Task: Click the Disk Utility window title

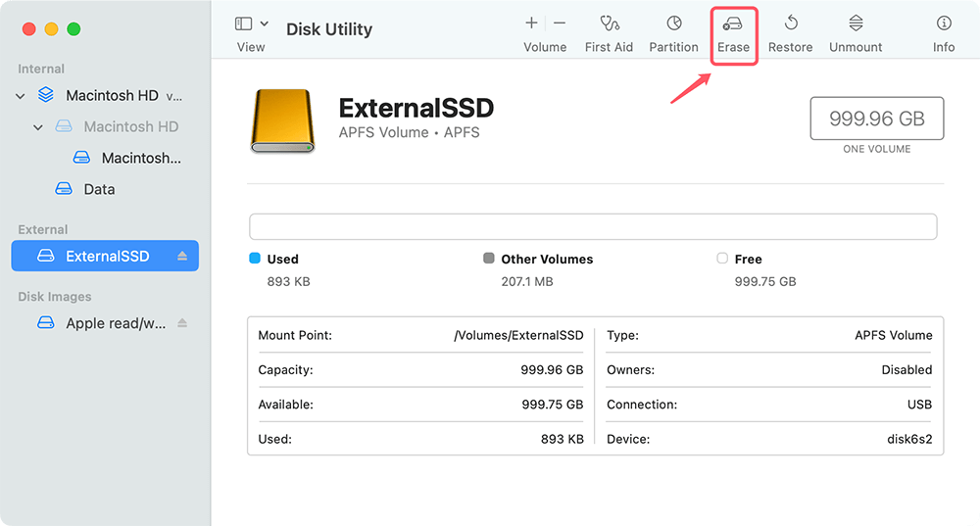Action: click(x=329, y=29)
